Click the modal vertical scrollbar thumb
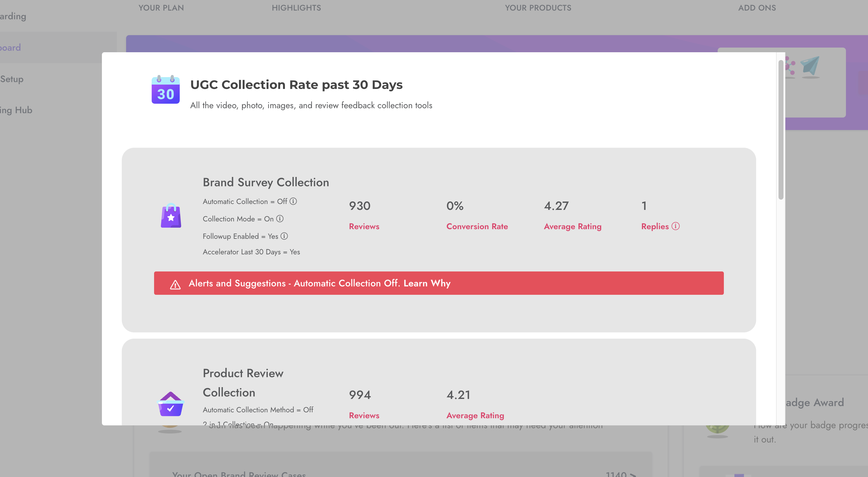 pyautogui.click(x=780, y=130)
